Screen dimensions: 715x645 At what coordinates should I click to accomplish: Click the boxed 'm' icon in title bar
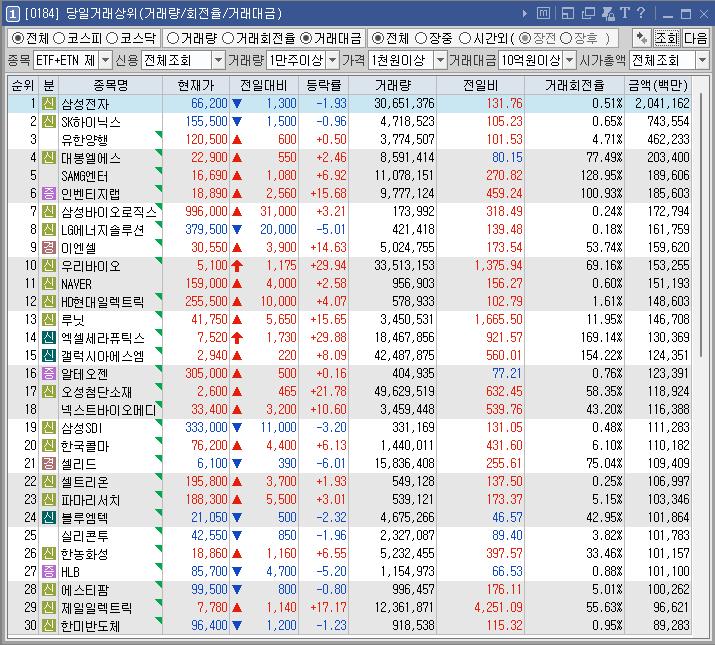tap(543, 14)
